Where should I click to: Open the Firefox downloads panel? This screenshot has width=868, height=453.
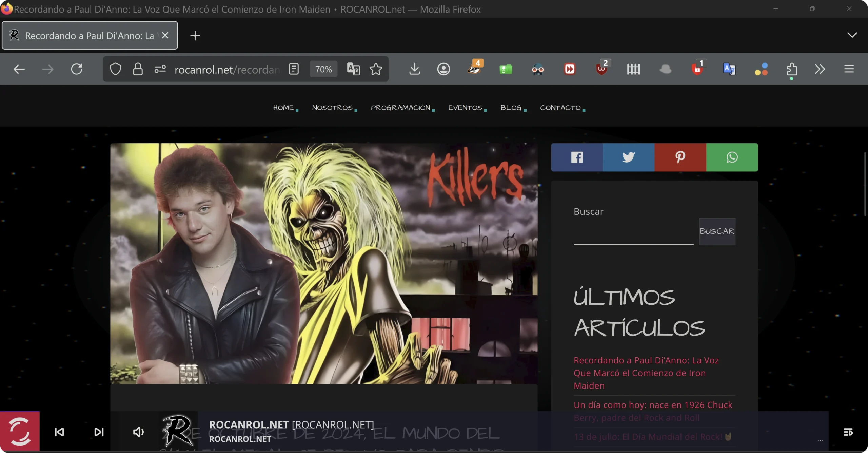[414, 69]
